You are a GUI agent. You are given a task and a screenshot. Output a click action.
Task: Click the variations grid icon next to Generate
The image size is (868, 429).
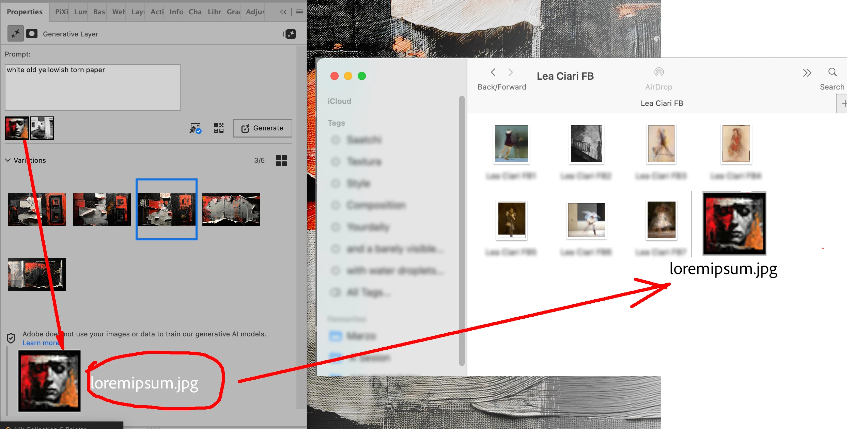pyautogui.click(x=219, y=128)
